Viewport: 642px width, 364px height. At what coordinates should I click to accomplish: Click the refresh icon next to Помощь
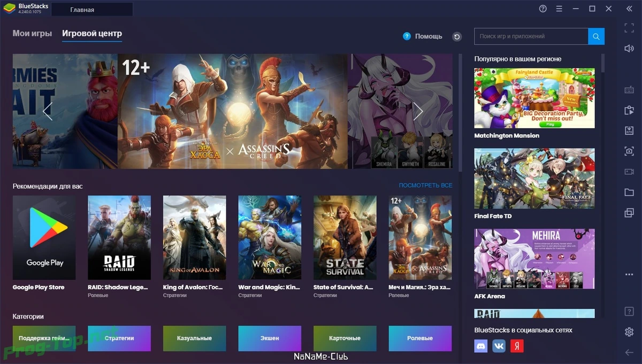[x=456, y=36]
